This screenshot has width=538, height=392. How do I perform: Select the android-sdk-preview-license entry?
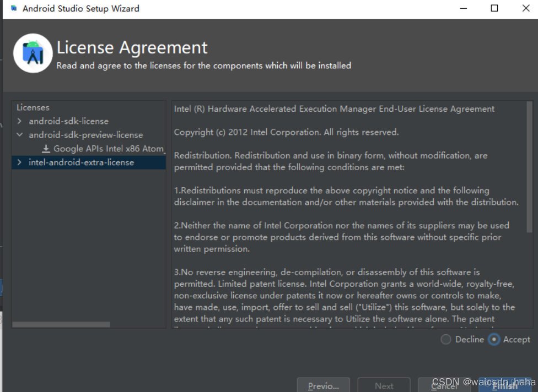point(85,135)
